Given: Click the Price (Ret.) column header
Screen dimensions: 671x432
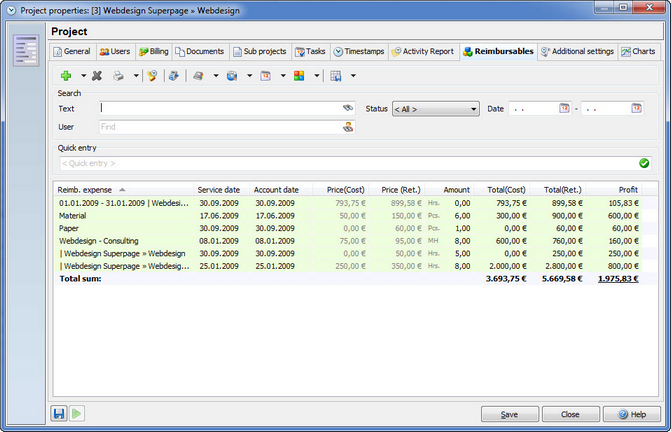Looking at the screenshot, I should tap(396, 189).
